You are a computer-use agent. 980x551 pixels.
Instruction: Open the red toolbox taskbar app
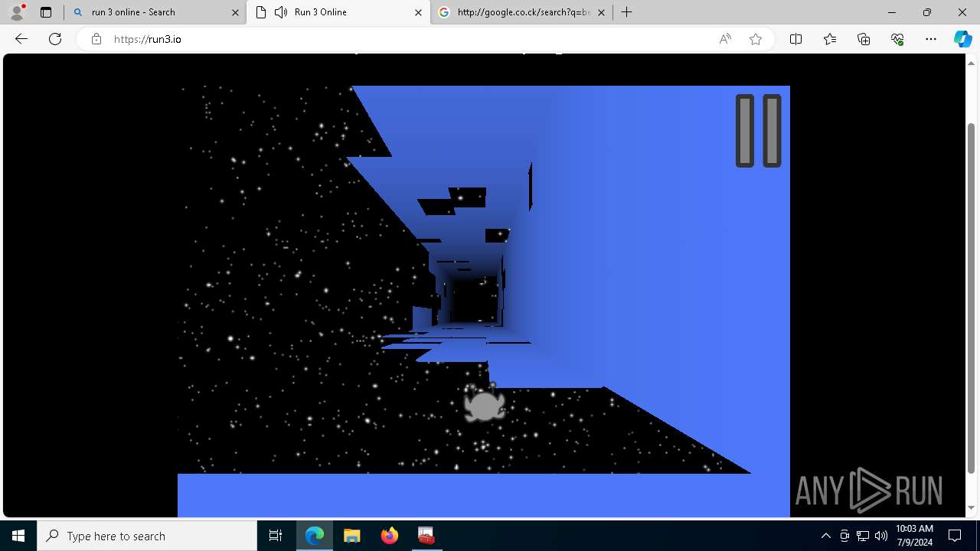426,536
